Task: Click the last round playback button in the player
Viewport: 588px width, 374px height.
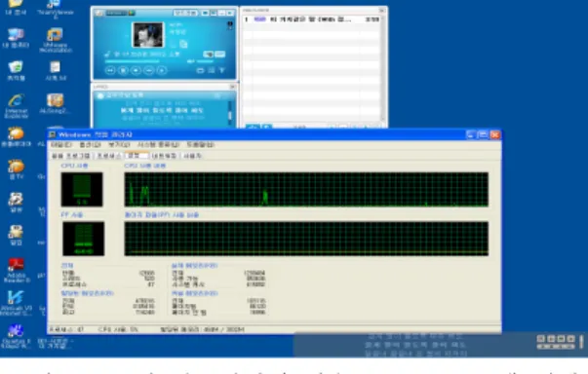Action: tap(162, 70)
